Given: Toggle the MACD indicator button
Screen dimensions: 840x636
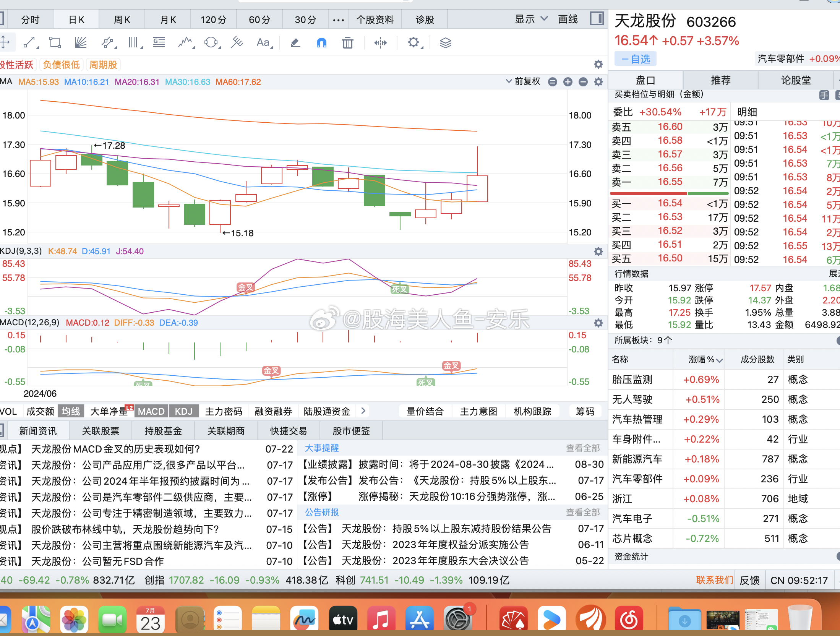Looking at the screenshot, I should click(151, 411).
